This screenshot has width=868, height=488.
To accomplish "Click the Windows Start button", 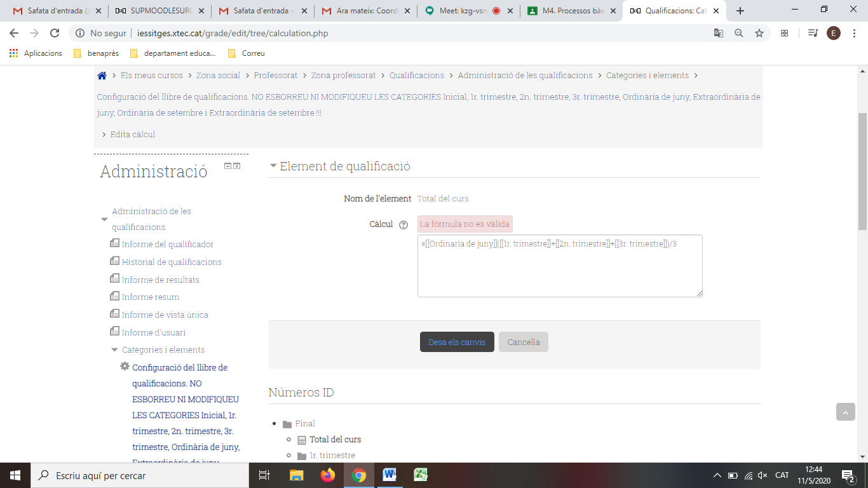I will pos(15,475).
